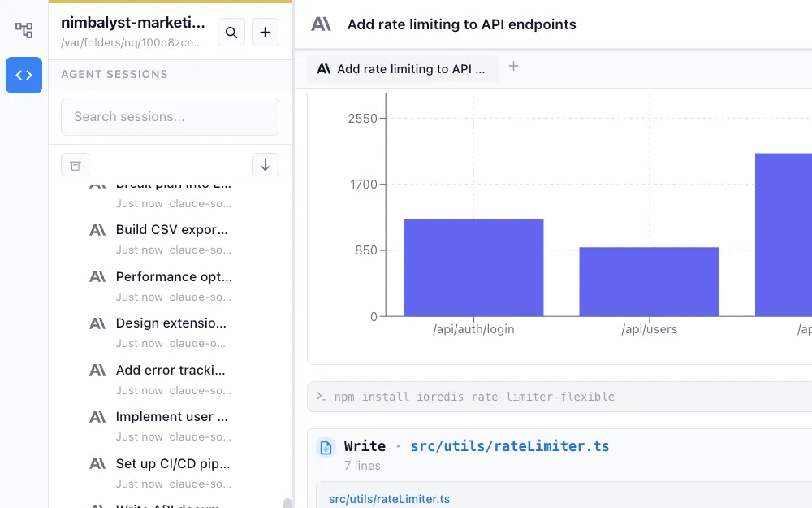The height and width of the screenshot is (508, 812).
Task: Open the Add error tracking session
Action: (171, 371)
